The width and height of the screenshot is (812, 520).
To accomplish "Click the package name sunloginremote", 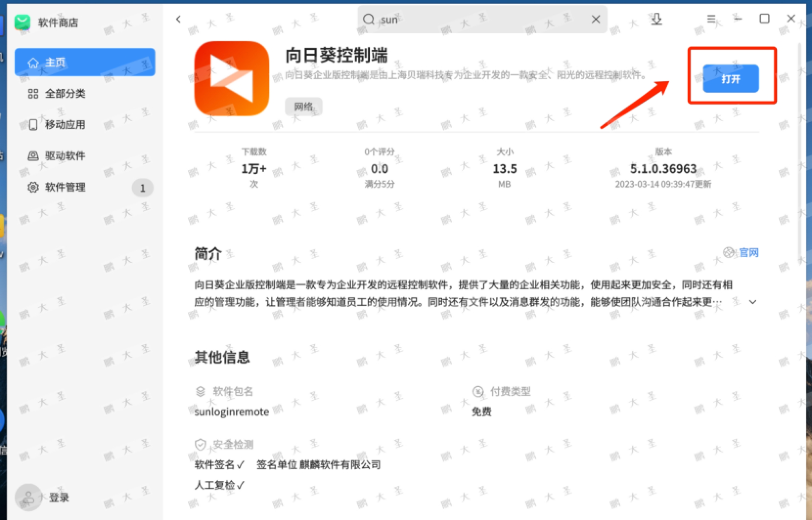I will (x=231, y=412).
